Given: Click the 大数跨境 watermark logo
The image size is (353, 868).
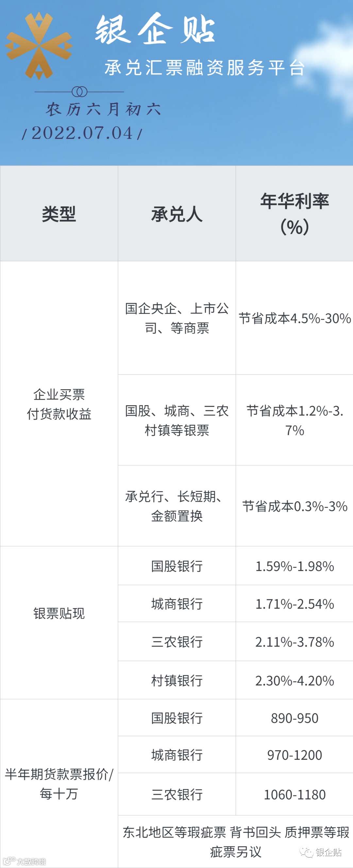Looking at the screenshot, I should click(x=24, y=861).
